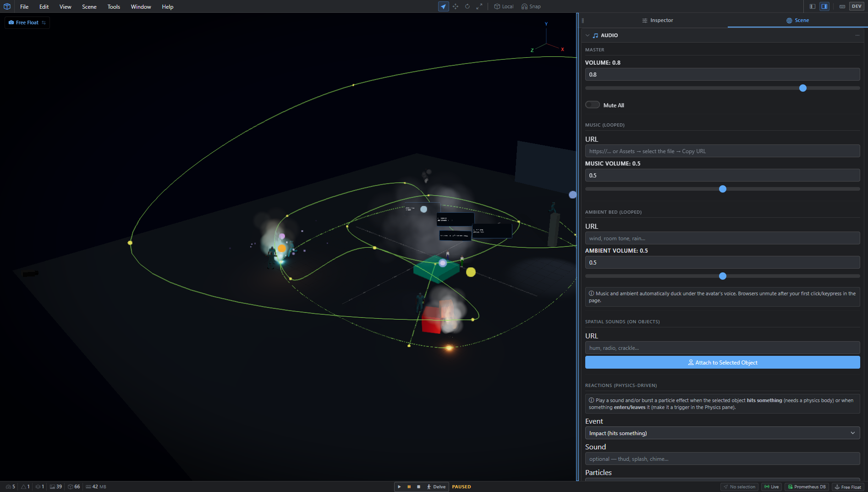Activate the rotate tool
This screenshot has height=492, width=868.
pyautogui.click(x=467, y=6)
